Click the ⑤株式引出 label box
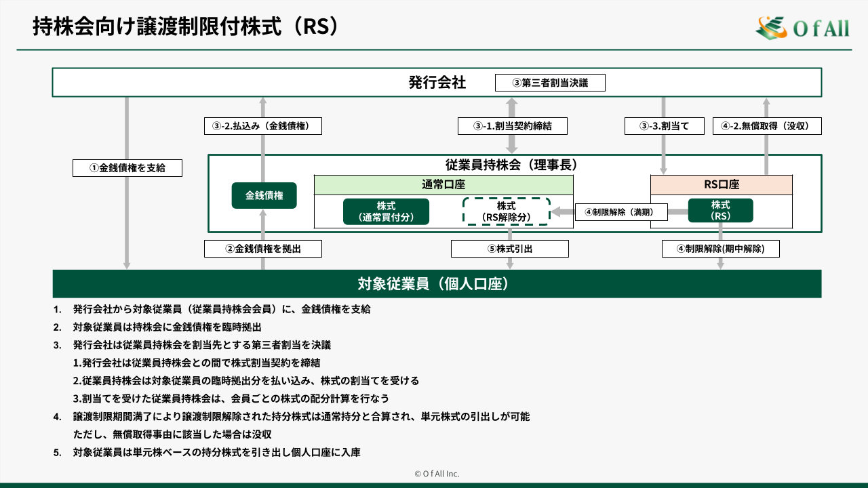868x488 pixels. [509, 249]
